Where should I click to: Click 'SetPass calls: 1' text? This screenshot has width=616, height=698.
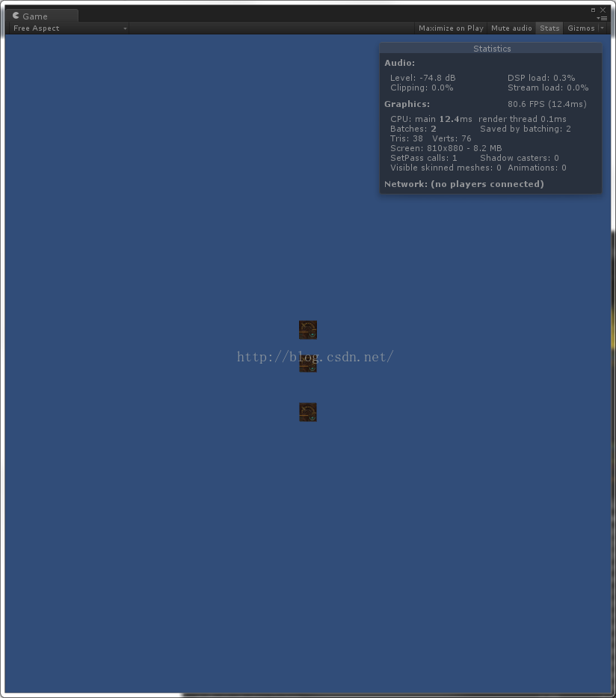(423, 158)
